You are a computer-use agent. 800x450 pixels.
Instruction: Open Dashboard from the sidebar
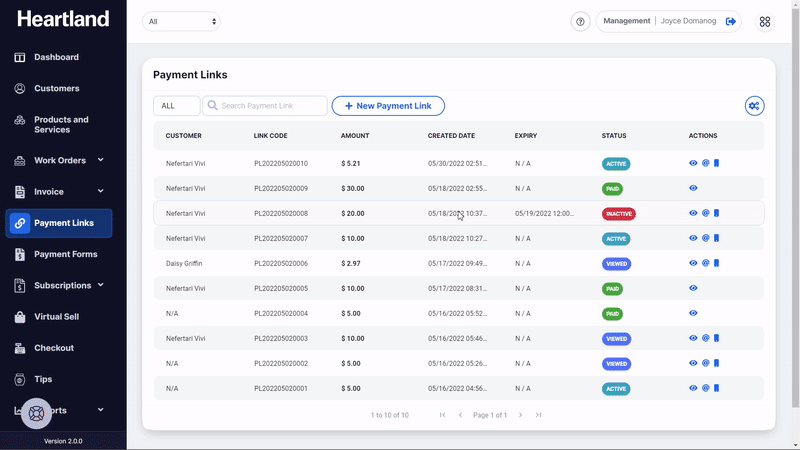click(56, 57)
